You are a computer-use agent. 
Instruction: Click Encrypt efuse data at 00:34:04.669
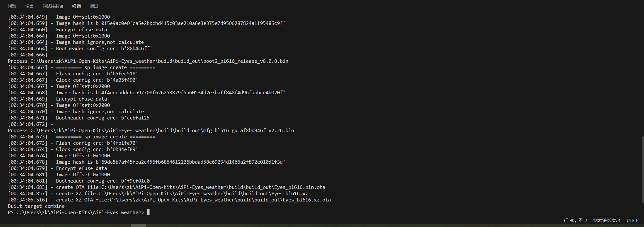[x=82, y=99]
